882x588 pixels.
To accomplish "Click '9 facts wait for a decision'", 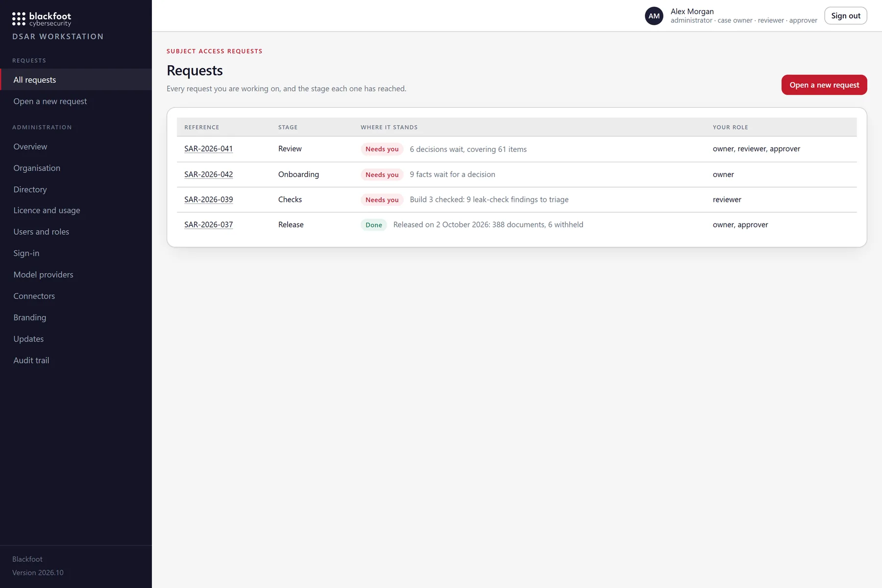I will [x=452, y=174].
